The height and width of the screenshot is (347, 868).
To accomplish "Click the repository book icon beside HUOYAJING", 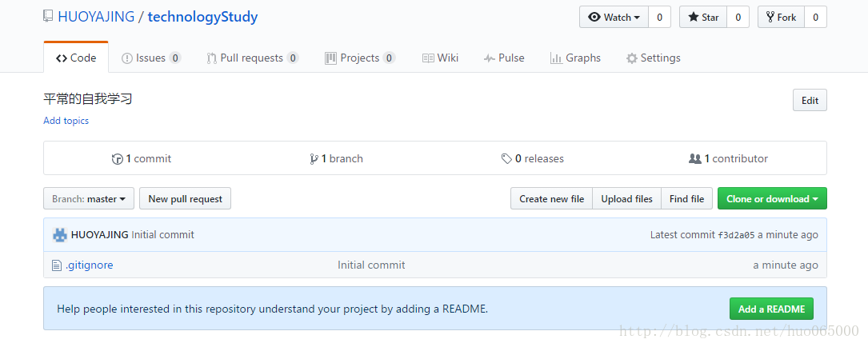I will (48, 16).
